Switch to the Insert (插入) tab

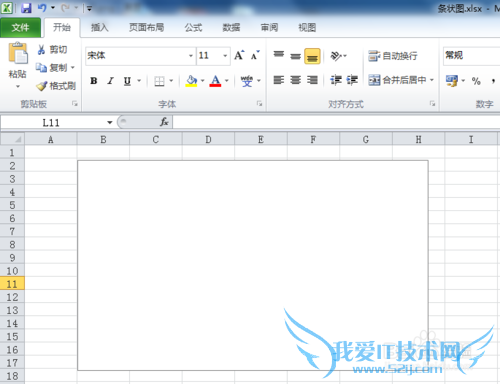tap(100, 27)
